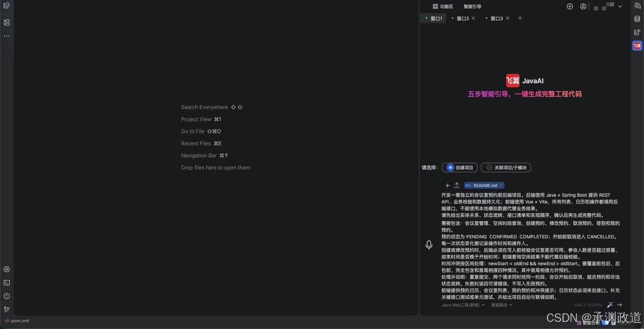Screen dimensions: 644x329
Task: Click the Recent Files hint
Action: coord(201,144)
